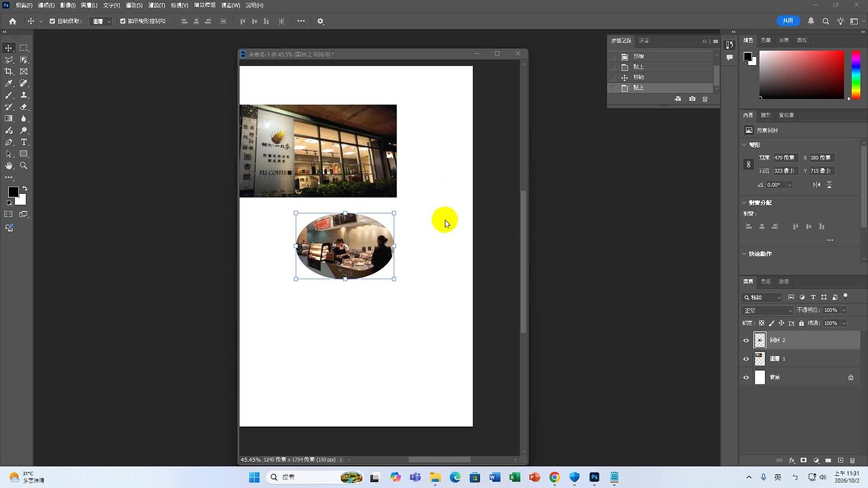Hide the locked Background layer eye icon
Screen dimensions: 868x488
coord(747,378)
